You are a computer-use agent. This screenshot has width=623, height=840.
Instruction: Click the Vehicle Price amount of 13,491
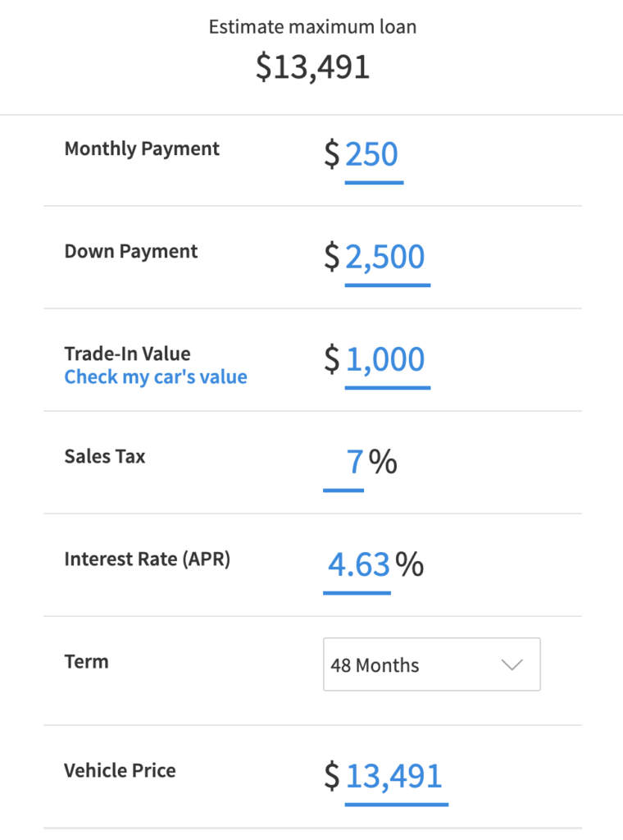[x=397, y=777]
